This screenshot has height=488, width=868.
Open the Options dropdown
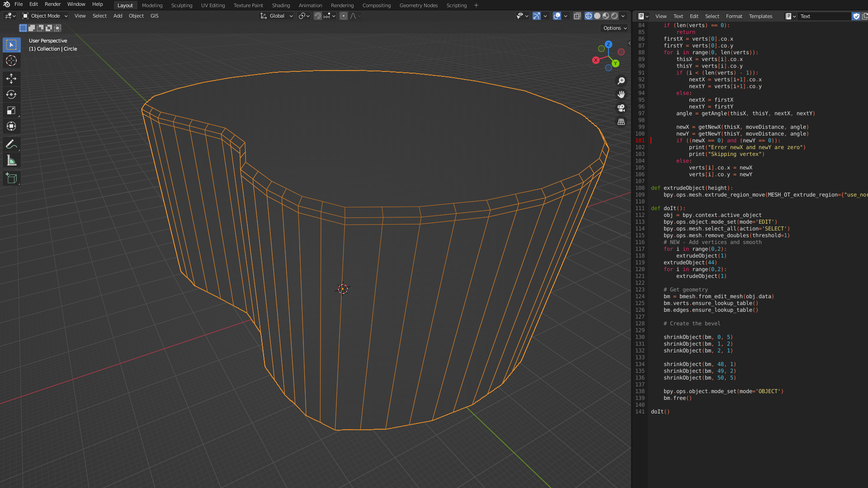pyautogui.click(x=615, y=28)
